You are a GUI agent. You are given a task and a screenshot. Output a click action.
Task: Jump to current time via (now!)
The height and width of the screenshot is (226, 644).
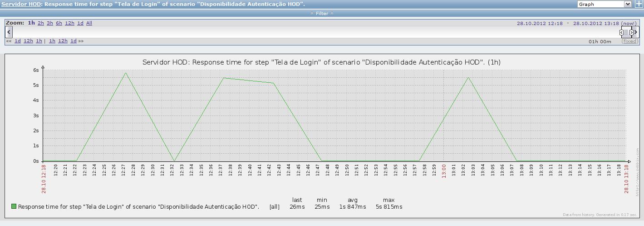[x=629, y=23]
